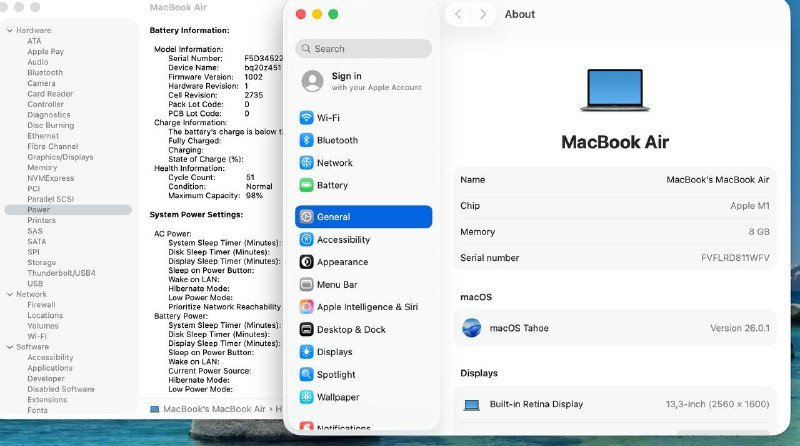The width and height of the screenshot is (800, 446).
Task: Select Firewall under Network in System Information
Action: click(x=41, y=305)
